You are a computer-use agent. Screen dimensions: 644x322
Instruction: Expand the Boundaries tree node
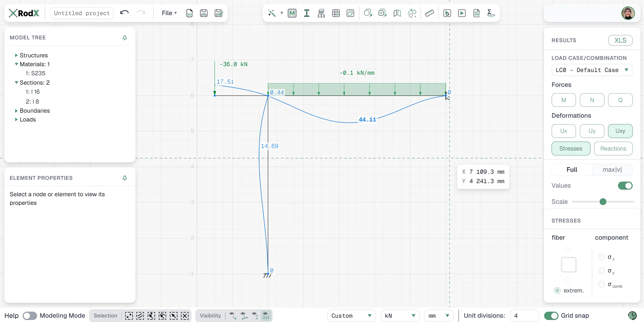[16, 111]
